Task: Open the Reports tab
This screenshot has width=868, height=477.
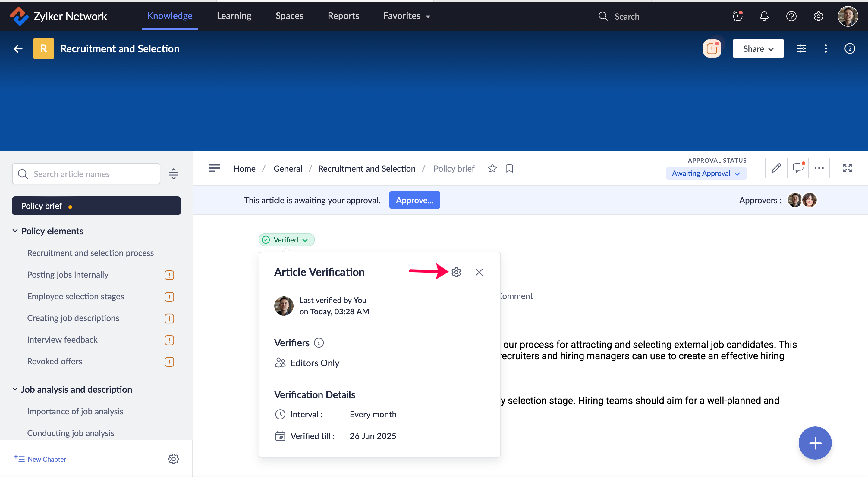Action: pos(343,16)
